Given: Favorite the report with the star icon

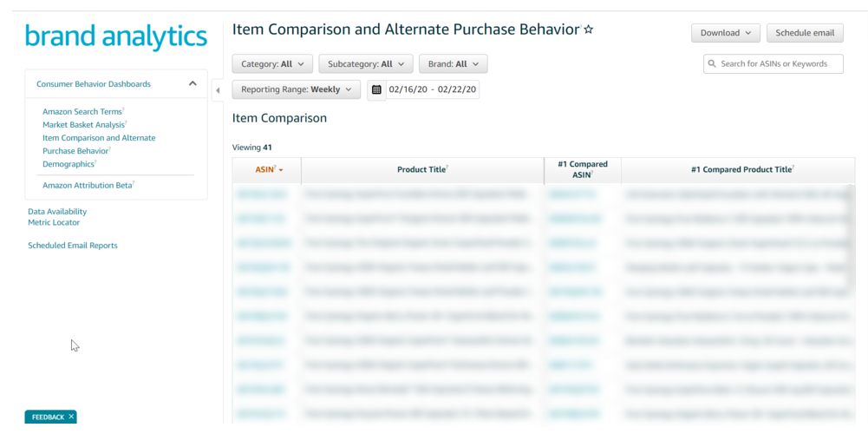Looking at the screenshot, I should [x=589, y=30].
